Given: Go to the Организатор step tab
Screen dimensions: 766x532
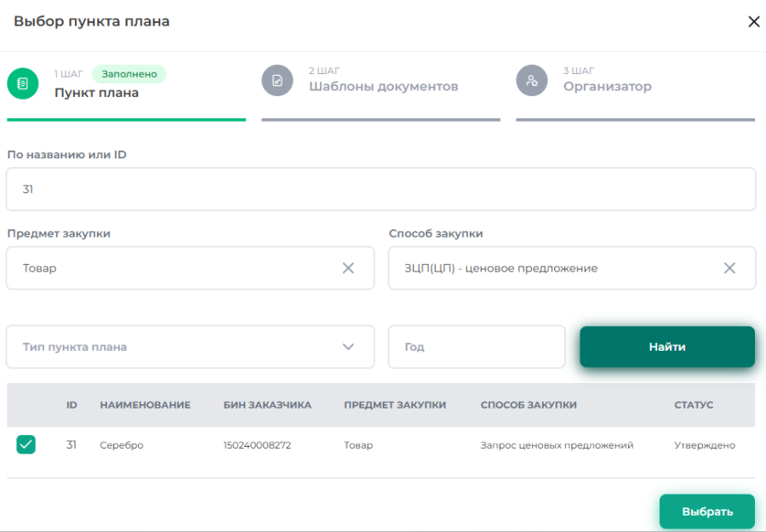Looking at the screenshot, I should point(607,87).
